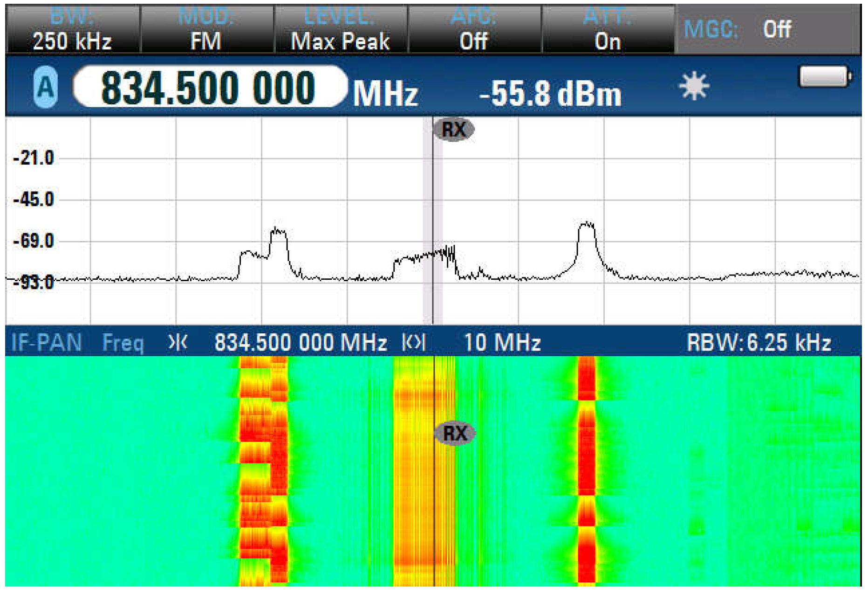Open the MOD FM demodulation selector
Viewport: 868px width, 594px height.
point(206,30)
